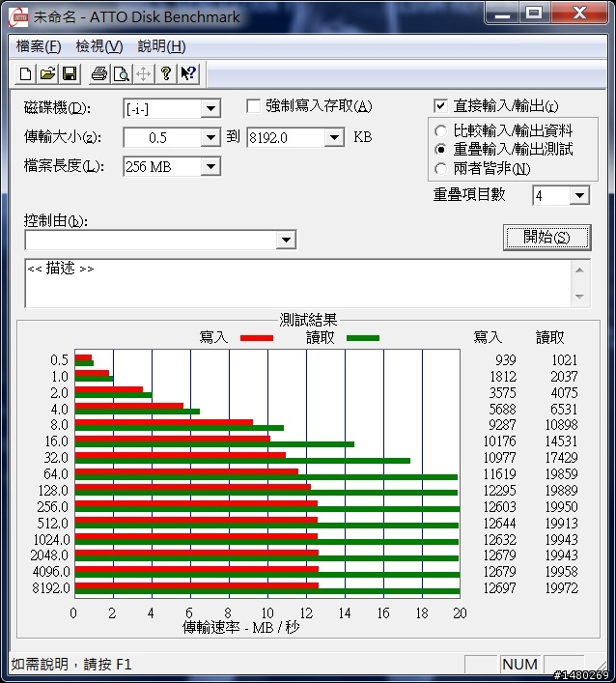Select the 兩者皆非 radio button
Viewport: 616px width, 683px height.
tap(440, 168)
